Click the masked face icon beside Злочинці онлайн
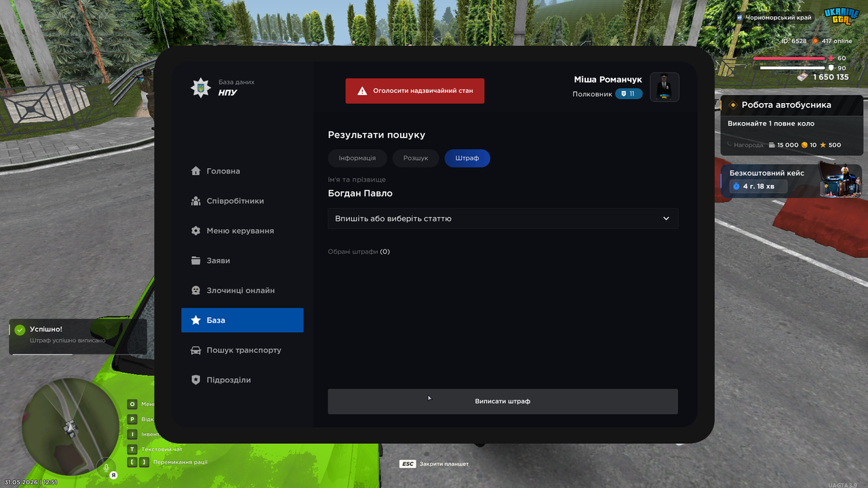 pyautogui.click(x=196, y=290)
